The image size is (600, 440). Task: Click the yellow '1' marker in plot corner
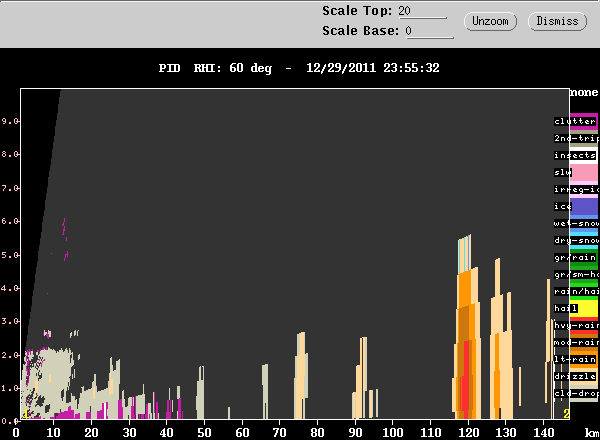(26, 414)
